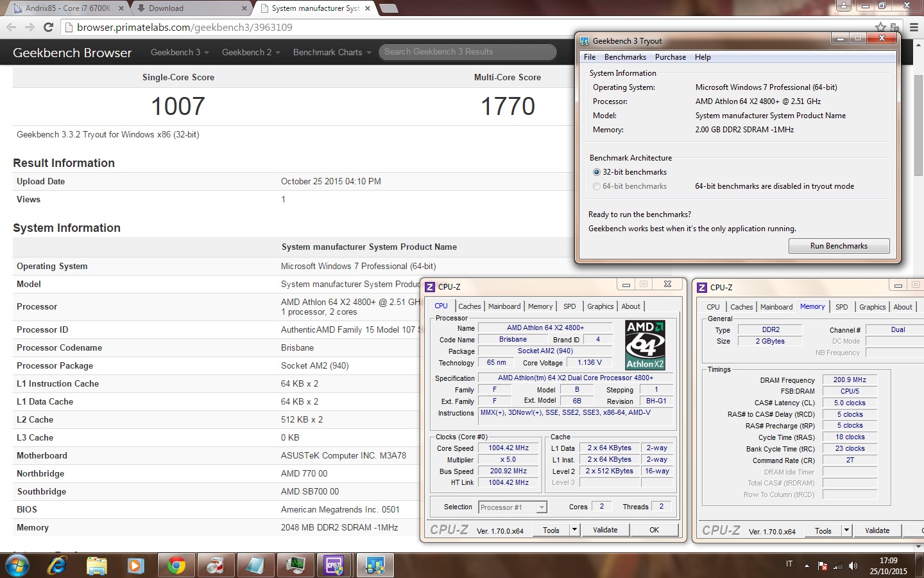The width and height of the screenshot is (924, 578).
Task: Click the AMD Athlon X2 logo in CPU-Z
Action: click(645, 345)
